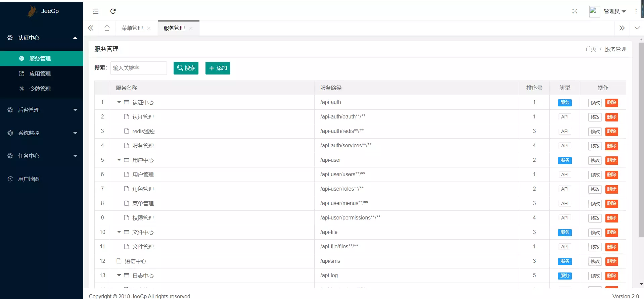This screenshot has height=299, width=644.
Task: Open the home tab icon
Action: tap(107, 28)
